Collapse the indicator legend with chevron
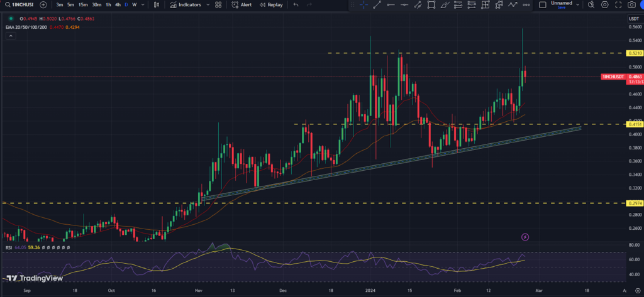 [11, 36]
